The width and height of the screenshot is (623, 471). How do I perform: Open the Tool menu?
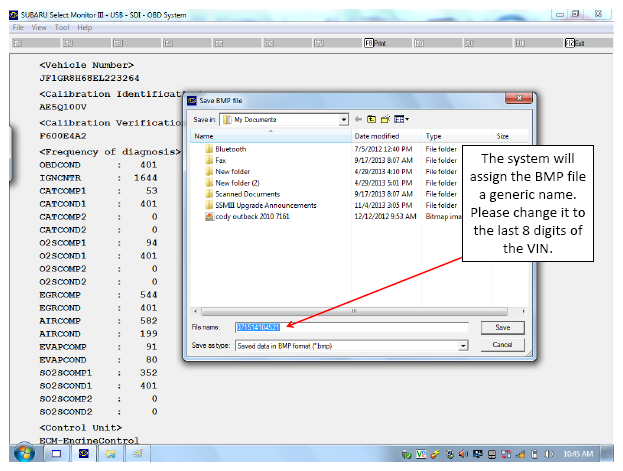[62, 27]
